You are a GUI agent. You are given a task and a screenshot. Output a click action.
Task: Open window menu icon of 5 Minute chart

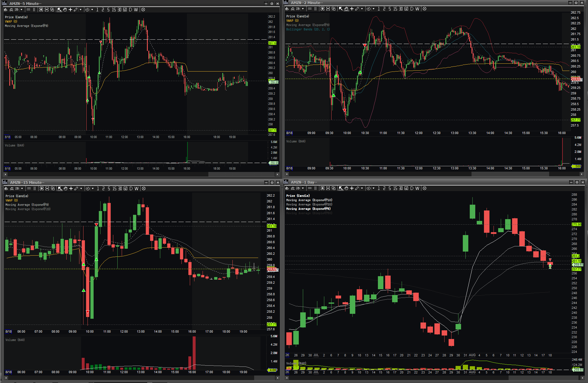5,3
